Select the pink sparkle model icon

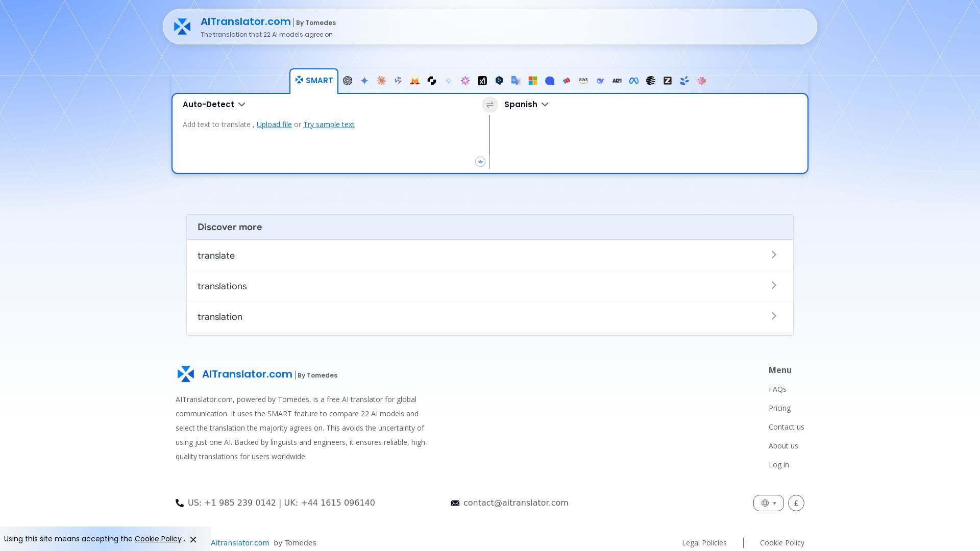(465, 81)
